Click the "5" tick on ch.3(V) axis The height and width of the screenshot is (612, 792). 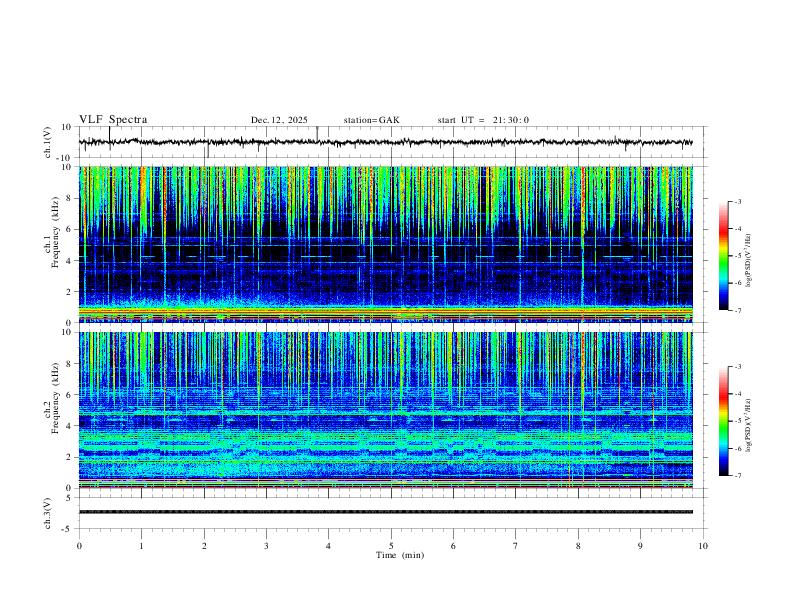70,497
